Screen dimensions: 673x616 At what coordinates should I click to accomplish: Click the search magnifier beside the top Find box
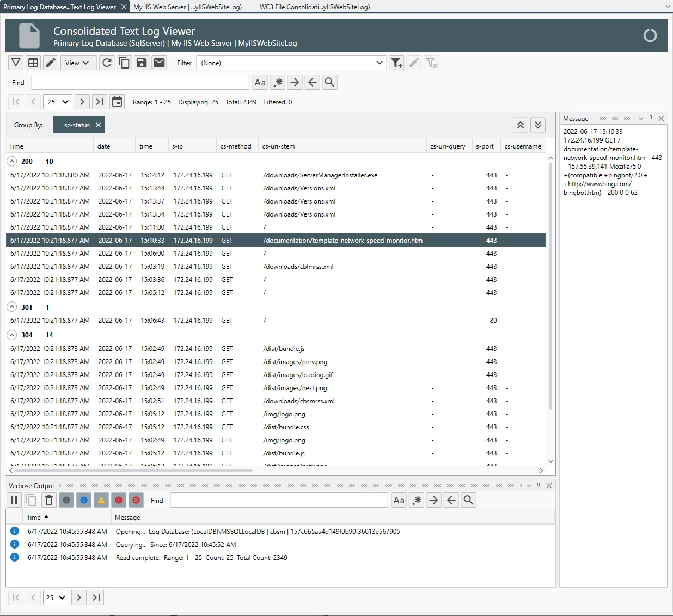point(329,82)
